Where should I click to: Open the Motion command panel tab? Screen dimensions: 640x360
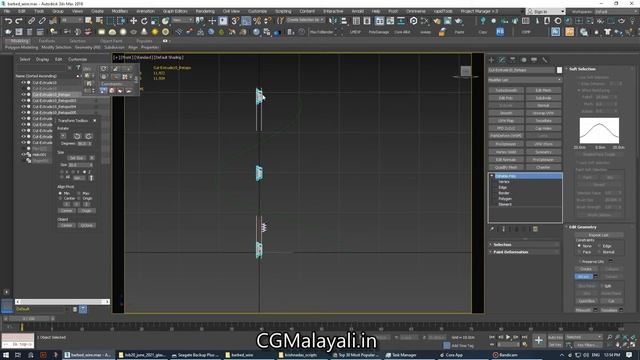tap(524, 60)
